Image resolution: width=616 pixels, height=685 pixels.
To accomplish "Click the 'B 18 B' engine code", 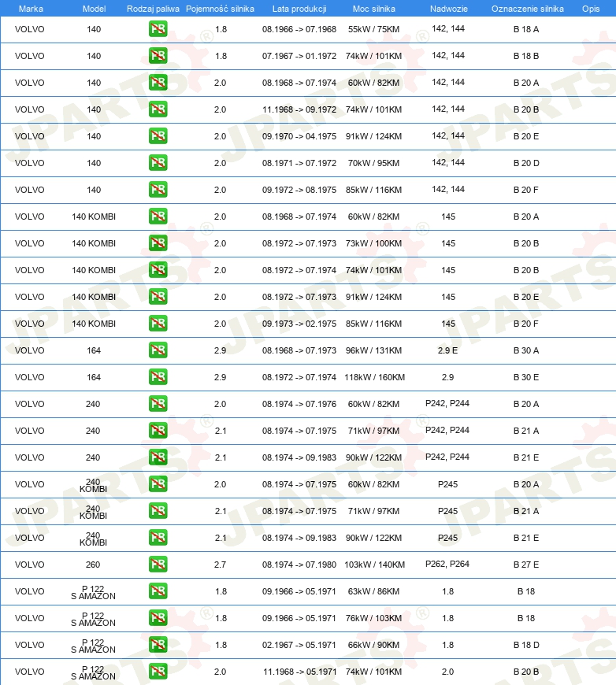I will (526, 56).
